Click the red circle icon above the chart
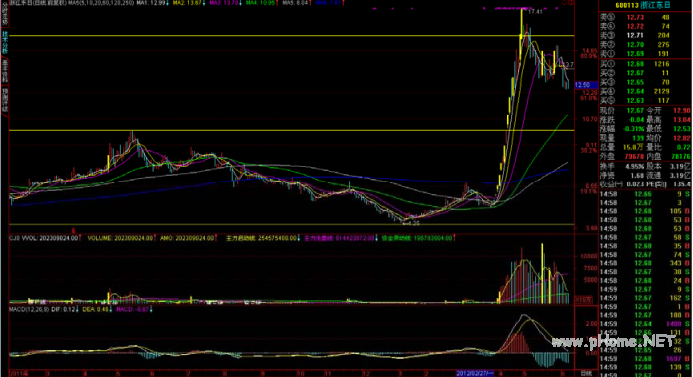The image size is (693, 377). 564,3
